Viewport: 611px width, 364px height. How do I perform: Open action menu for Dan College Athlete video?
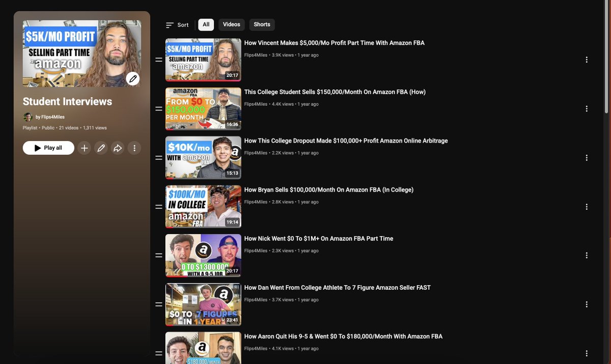coord(587,304)
